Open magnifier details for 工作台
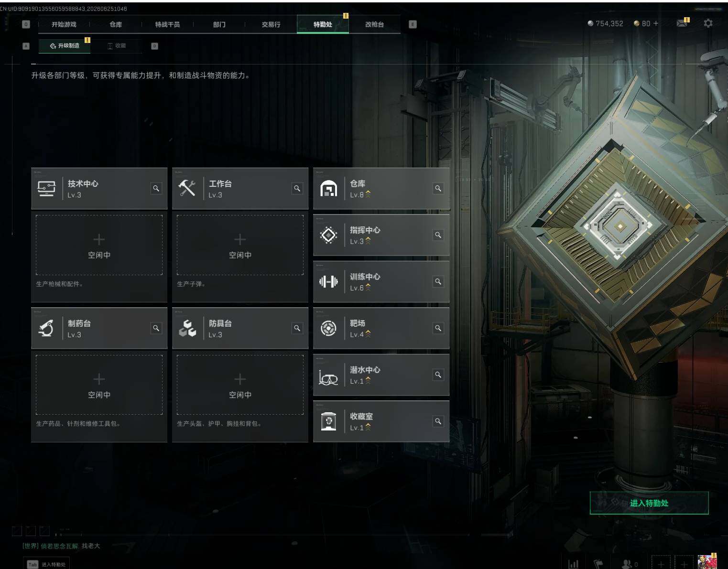This screenshot has height=569, width=728. [297, 188]
